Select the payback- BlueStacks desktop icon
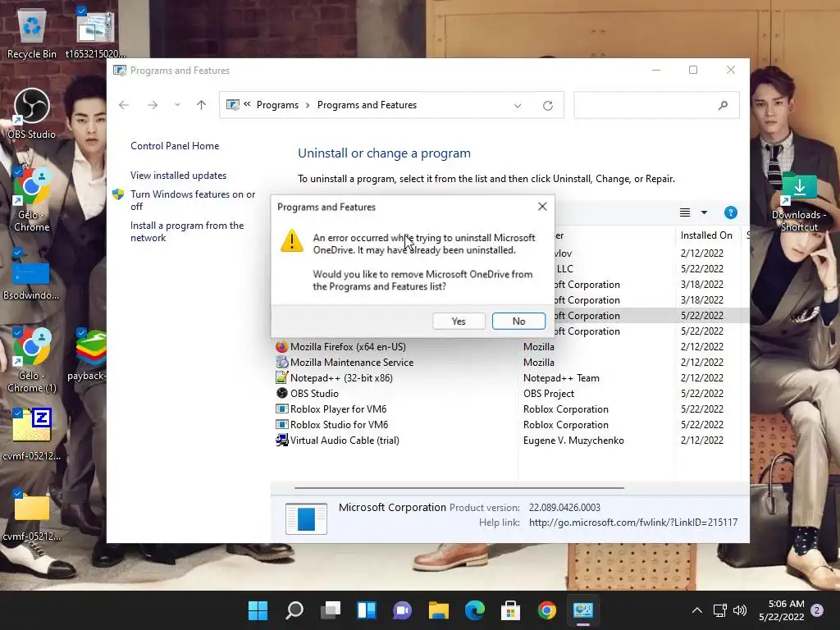The width and height of the screenshot is (840, 630). [89, 354]
